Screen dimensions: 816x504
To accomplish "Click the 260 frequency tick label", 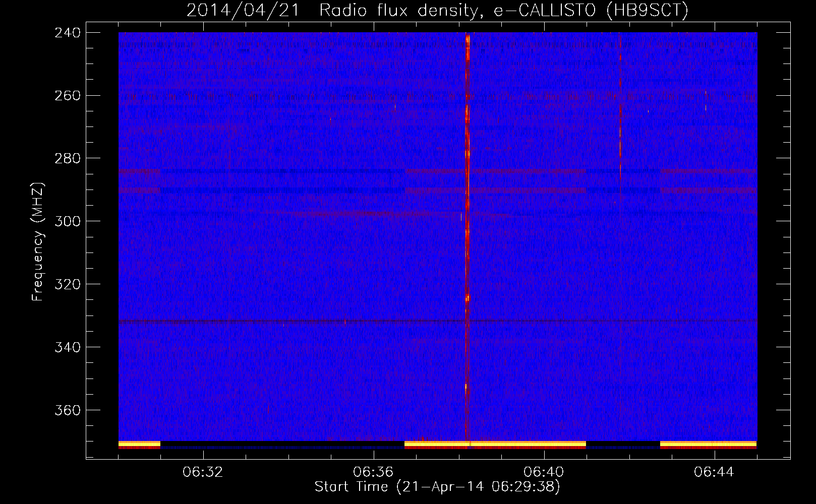I will pos(68,96).
